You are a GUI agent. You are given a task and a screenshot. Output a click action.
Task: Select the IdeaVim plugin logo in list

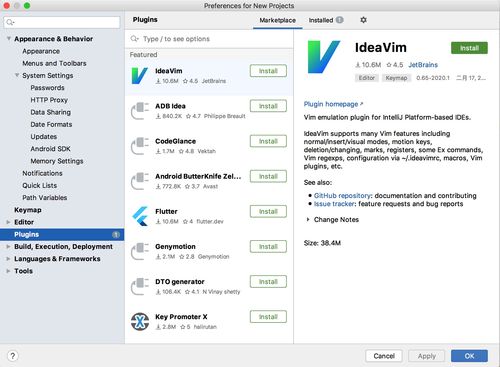click(x=140, y=76)
